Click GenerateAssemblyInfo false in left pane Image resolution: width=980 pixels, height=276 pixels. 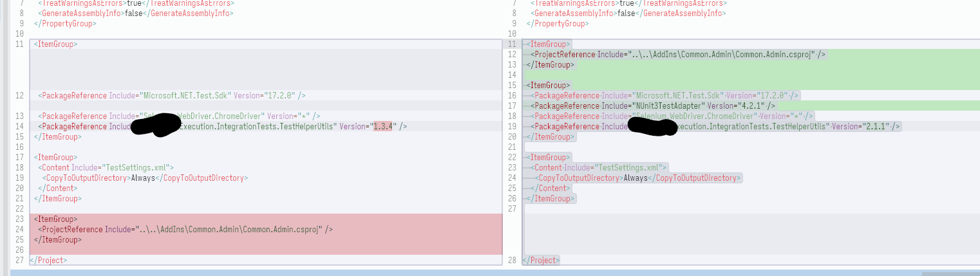[x=135, y=13]
